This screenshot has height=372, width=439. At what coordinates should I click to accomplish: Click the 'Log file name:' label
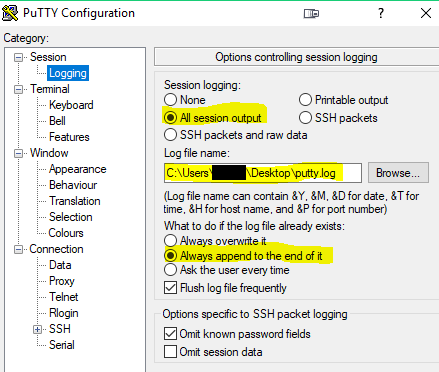coord(197,153)
